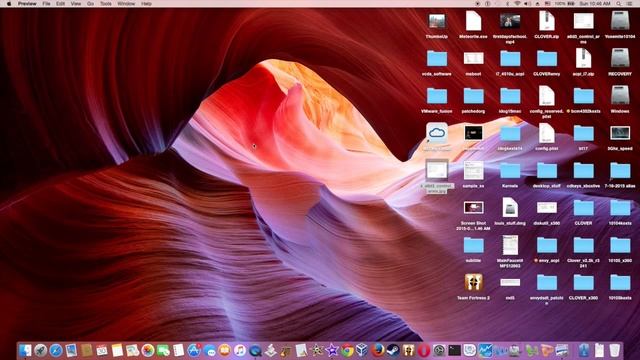Open System Preferences from the Dock
Viewport: 640px width, 360px height.
[439, 350]
